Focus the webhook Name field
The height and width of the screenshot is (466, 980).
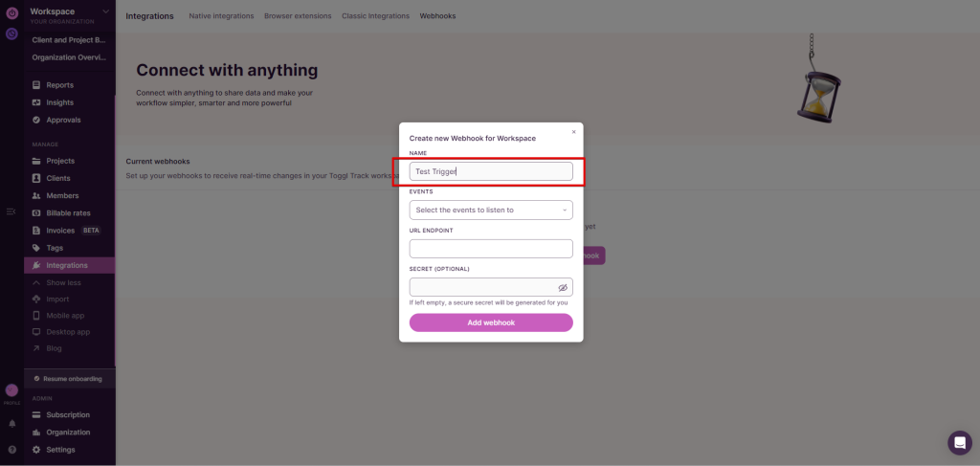click(x=491, y=171)
